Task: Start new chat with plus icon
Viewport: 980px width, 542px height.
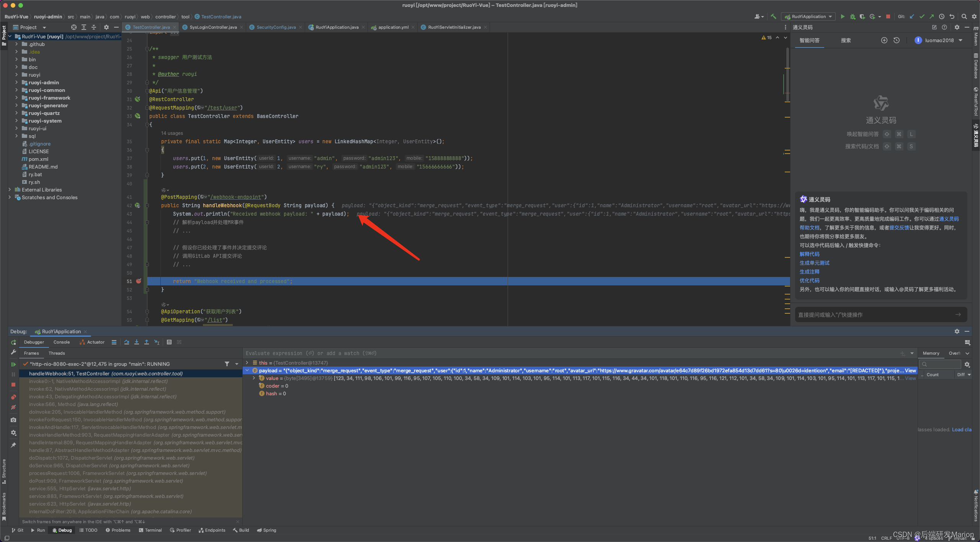Action: pos(884,40)
